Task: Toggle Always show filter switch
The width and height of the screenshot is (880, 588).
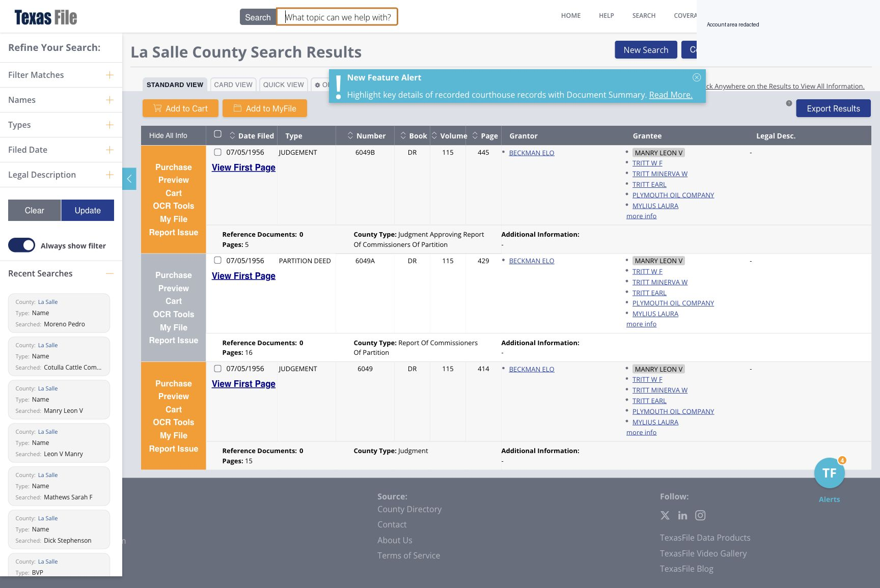Action: [22, 245]
